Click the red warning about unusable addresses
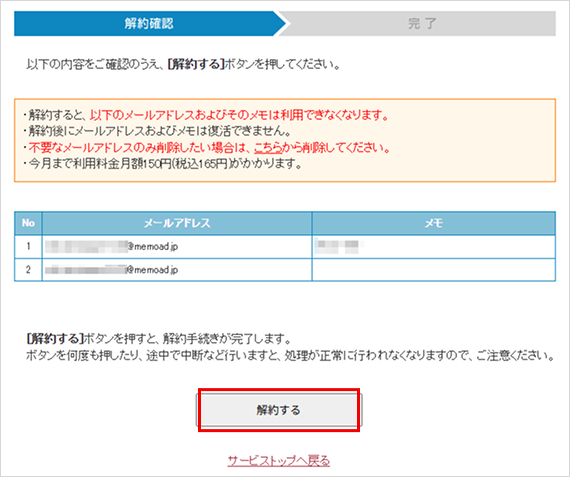Screen dimensions: 570x477 tap(240, 115)
